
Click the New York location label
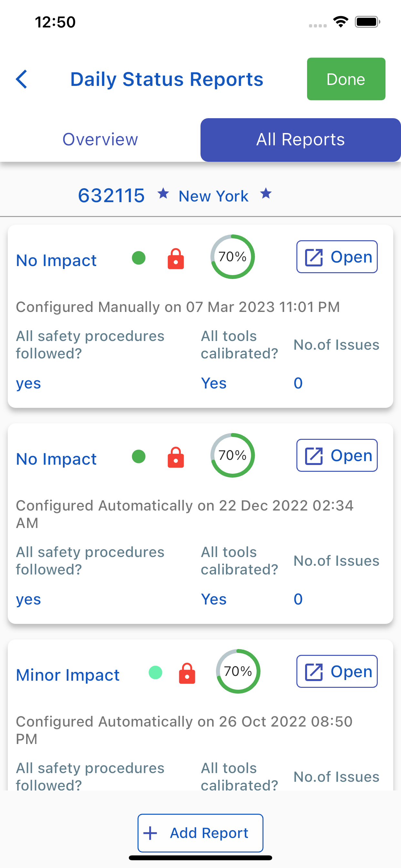coord(214,196)
